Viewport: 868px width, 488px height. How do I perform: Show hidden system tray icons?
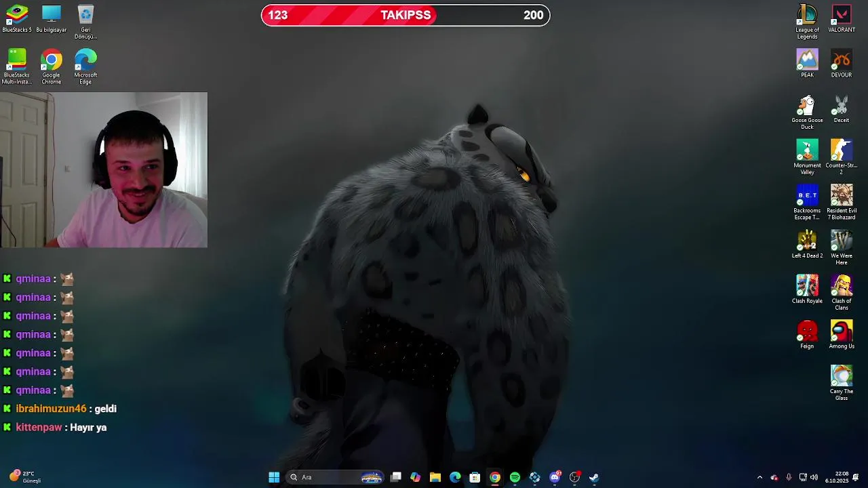click(x=759, y=477)
